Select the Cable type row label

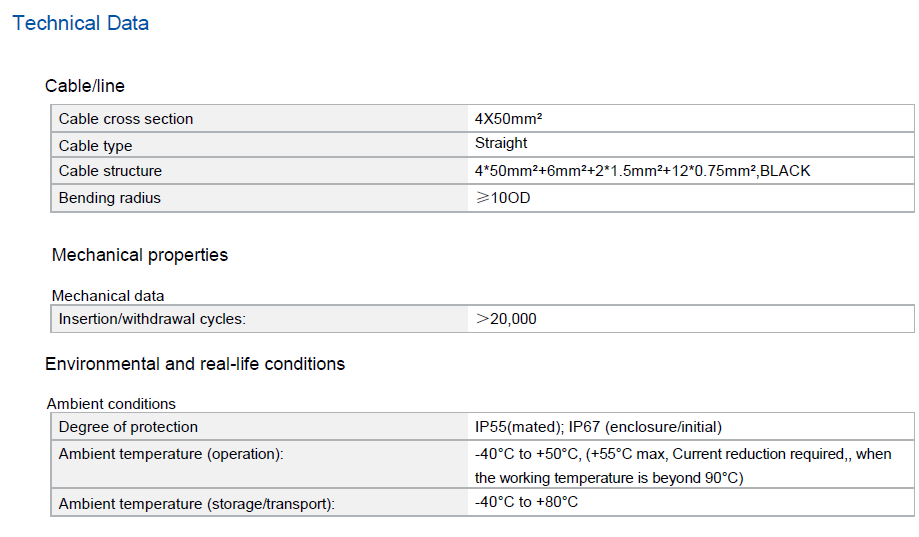[x=96, y=146]
